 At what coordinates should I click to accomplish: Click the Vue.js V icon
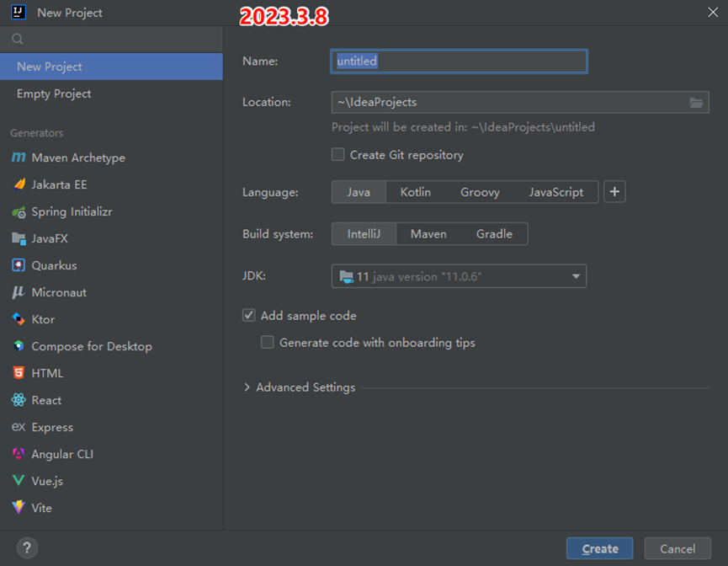point(19,480)
